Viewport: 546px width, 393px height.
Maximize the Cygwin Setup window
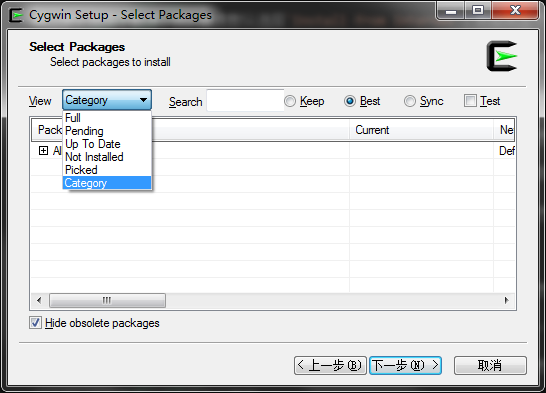click(x=478, y=11)
